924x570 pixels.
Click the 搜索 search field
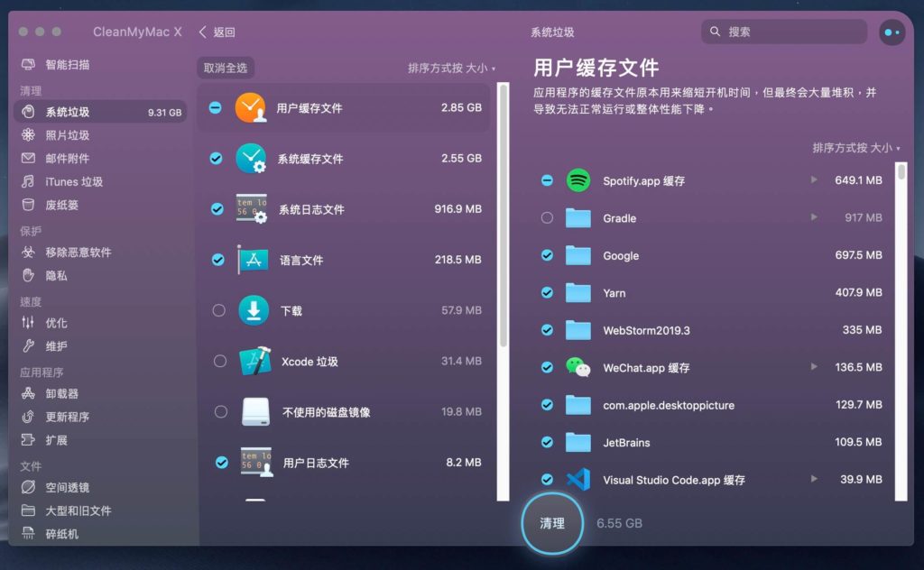pos(784,32)
